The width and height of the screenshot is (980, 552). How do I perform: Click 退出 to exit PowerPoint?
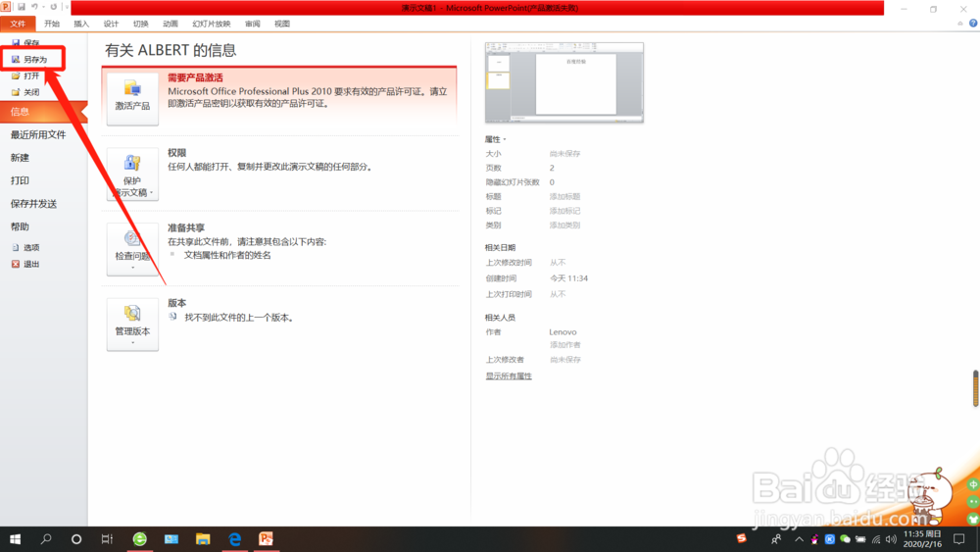(x=26, y=264)
